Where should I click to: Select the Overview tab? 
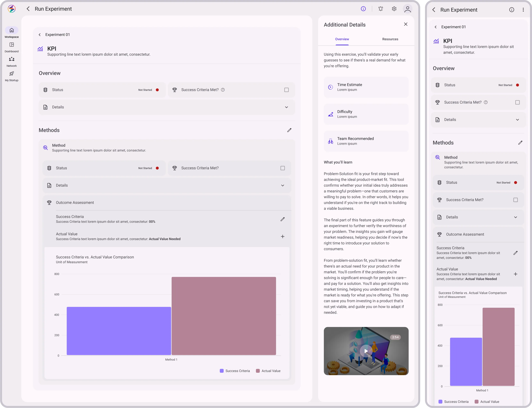pos(342,39)
